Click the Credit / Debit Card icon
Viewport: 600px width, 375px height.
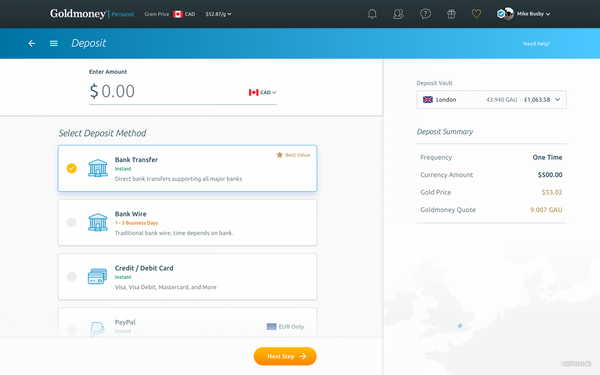(x=97, y=276)
